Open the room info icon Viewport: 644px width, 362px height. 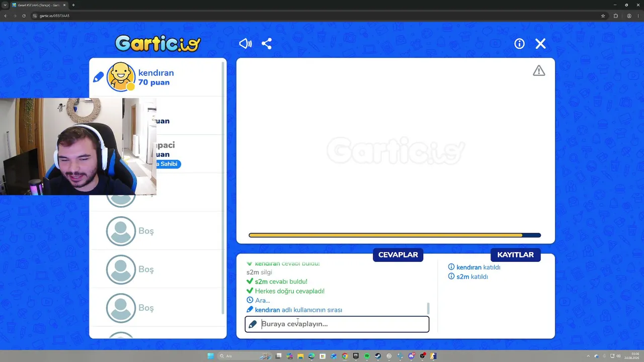coord(519,44)
